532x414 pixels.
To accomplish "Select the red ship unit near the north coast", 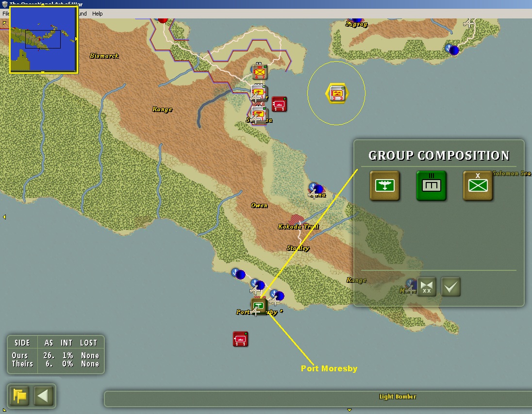I will pos(279,104).
